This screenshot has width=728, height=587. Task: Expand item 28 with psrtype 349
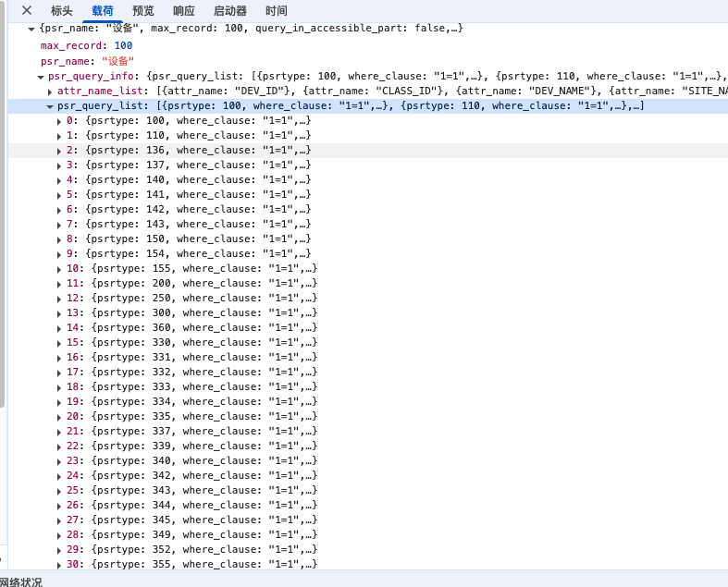[x=59, y=536]
